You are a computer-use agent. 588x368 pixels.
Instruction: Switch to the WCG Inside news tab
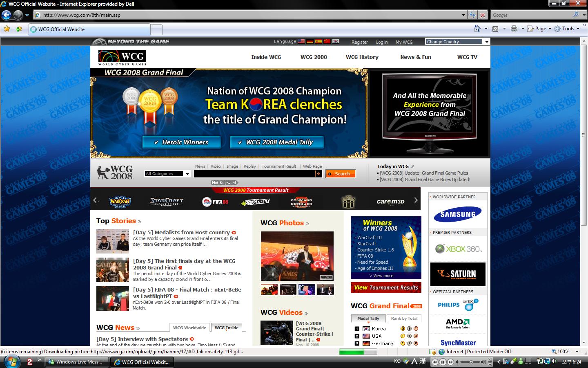click(x=227, y=328)
